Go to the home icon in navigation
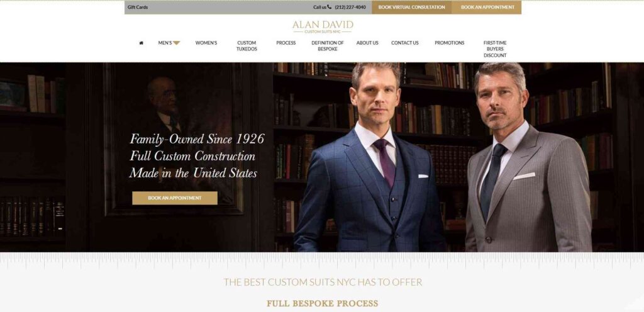Screen dimensions: 644x312 click(142, 43)
